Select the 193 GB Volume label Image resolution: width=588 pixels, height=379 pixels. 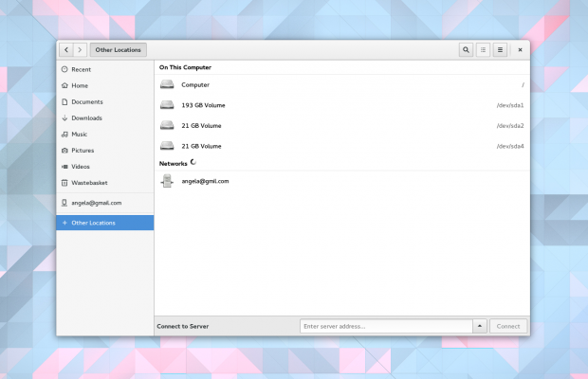(203, 105)
